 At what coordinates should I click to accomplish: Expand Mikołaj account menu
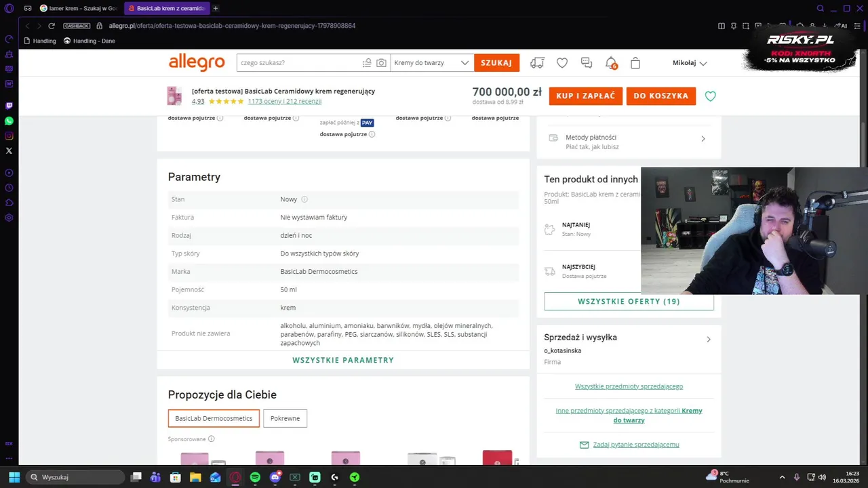tap(690, 63)
